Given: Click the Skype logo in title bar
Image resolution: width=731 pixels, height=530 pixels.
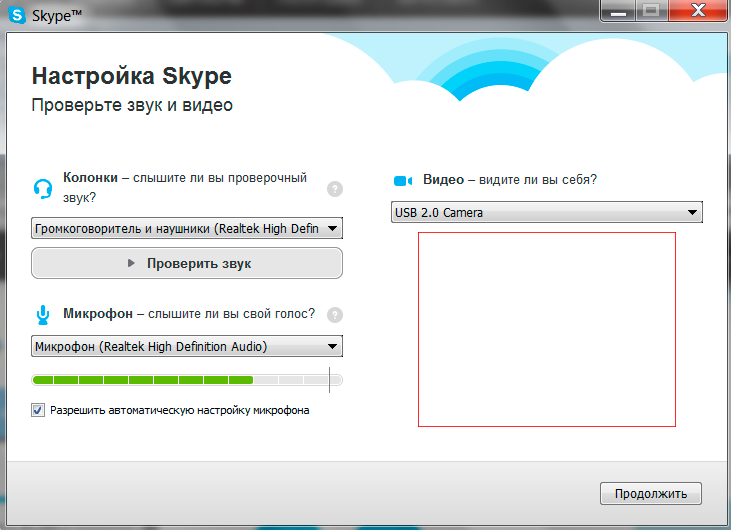Looking at the screenshot, I should pyautogui.click(x=17, y=15).
